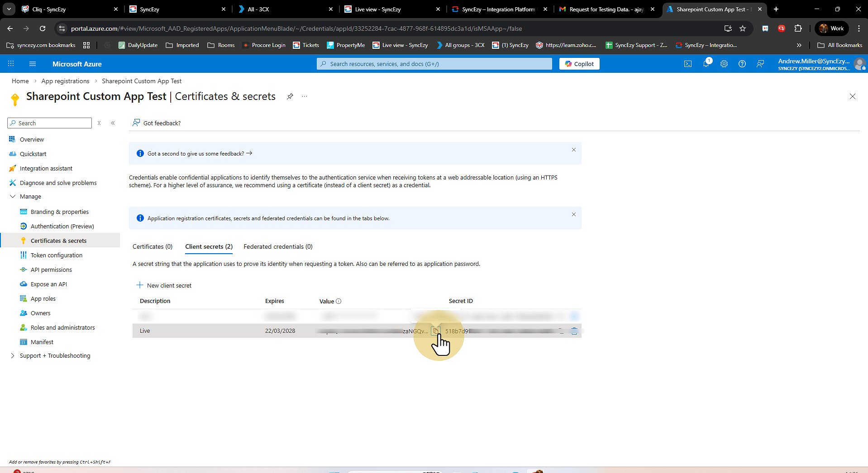
Task: Open the Azure portal hamburger menu
Action: point(33,64)
